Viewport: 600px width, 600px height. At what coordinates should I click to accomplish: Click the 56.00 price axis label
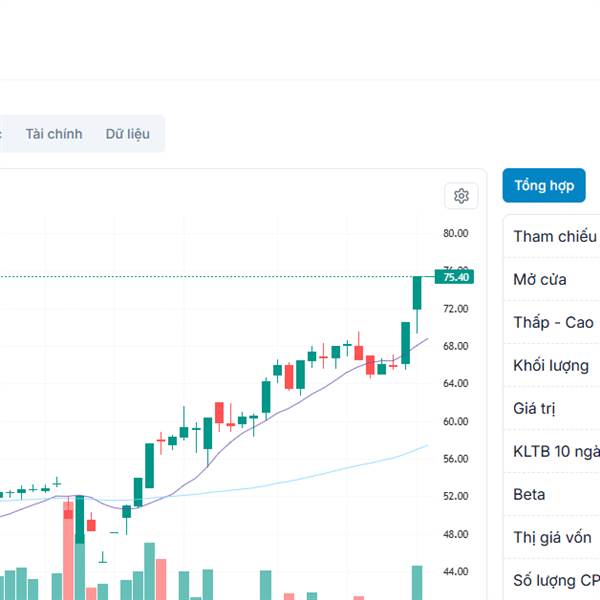[455, 458]
